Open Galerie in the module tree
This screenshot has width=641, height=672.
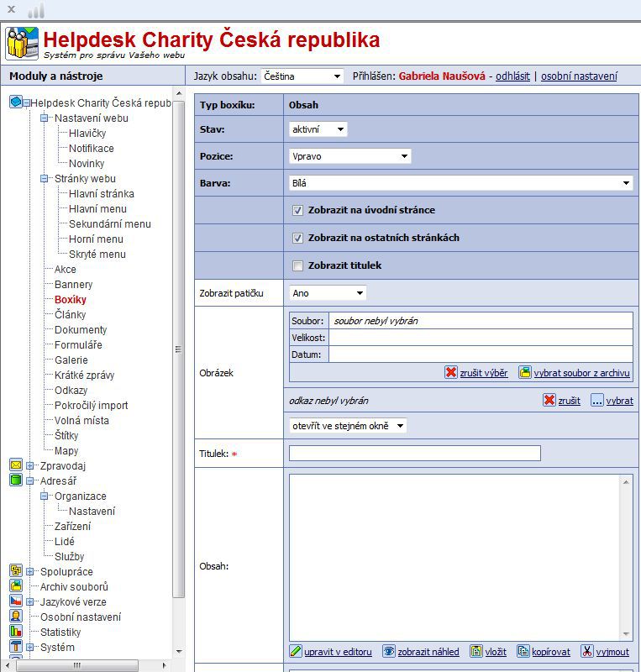71,360
